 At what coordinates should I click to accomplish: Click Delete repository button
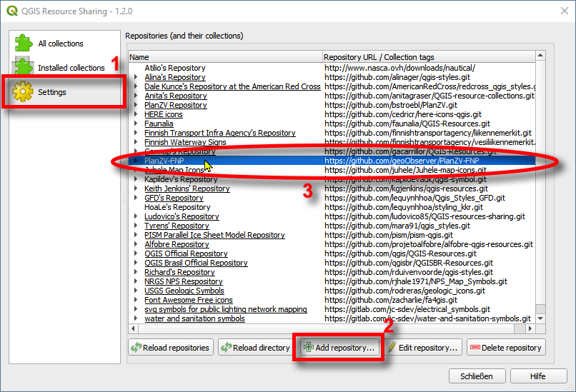tap(506, 347)
